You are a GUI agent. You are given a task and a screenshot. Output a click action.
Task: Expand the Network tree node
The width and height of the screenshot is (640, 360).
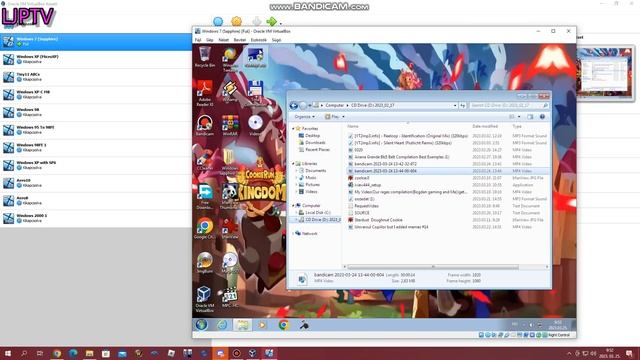coord(293,233)
